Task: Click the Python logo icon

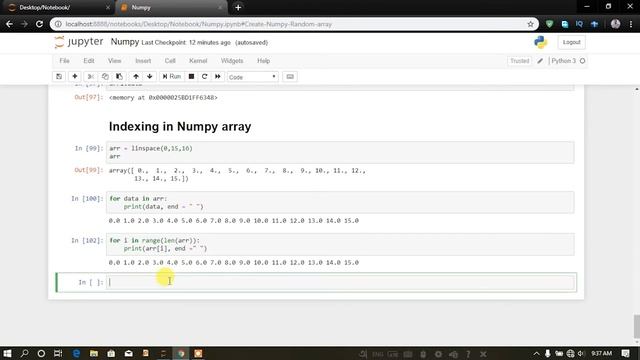Action: [x=540, y=42]
